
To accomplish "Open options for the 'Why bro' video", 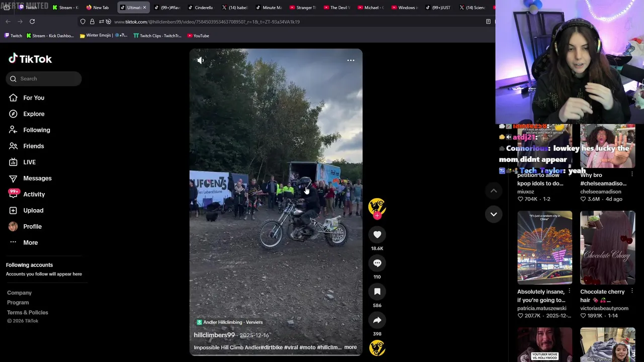I will click(x=632, y=174).
